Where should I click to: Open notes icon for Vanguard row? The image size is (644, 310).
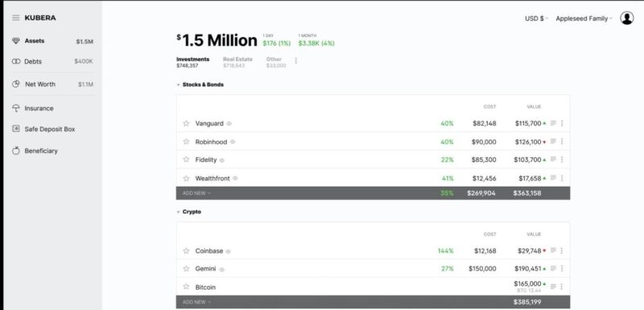click(x=553, y=123)
